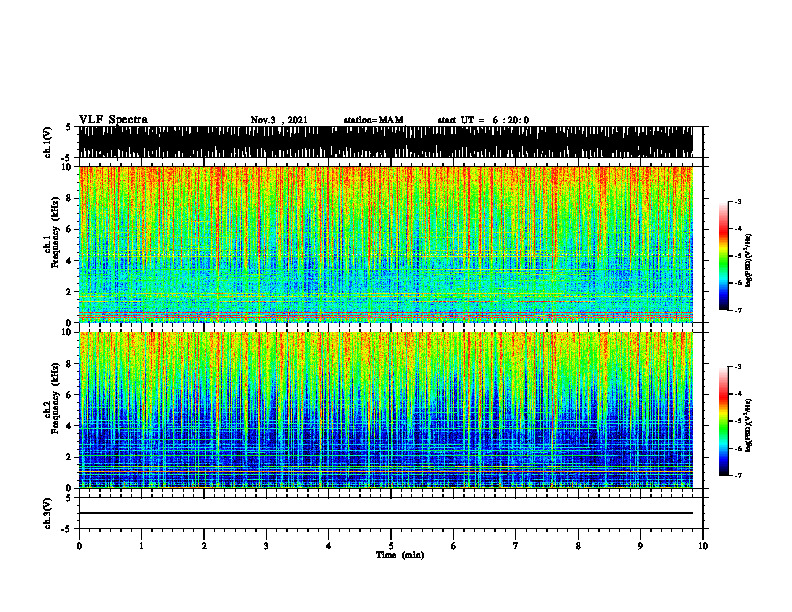This screenshot has width=792, height=612.
Task: Click the log(PSD) label beside ch.1 color bar
Action: tap(749, 261)
